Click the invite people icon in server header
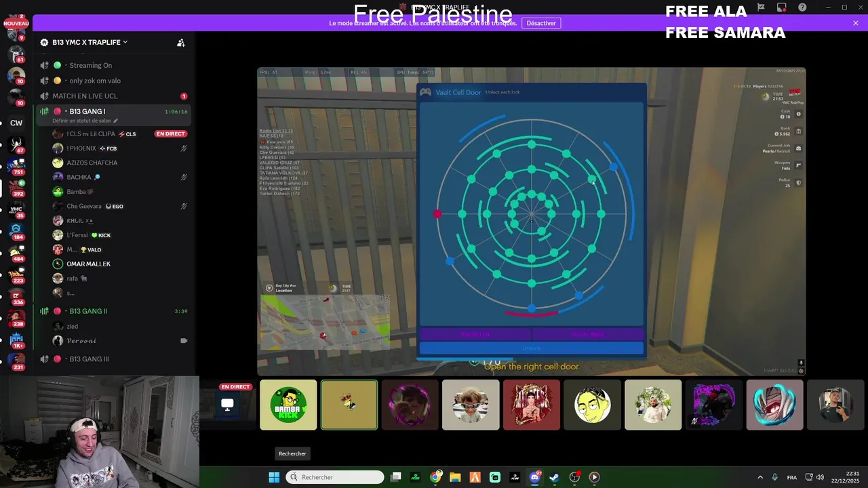The image size is (868, 488). coord(181,43)
